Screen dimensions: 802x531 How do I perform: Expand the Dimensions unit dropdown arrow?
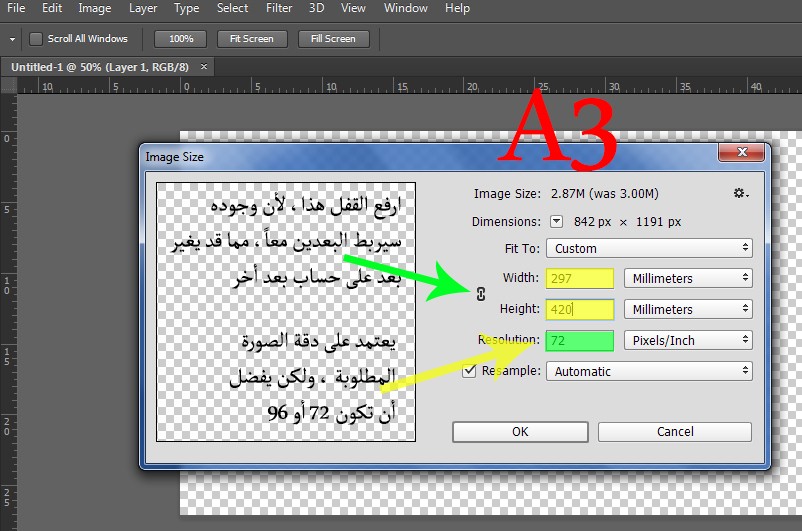point(557,222)
